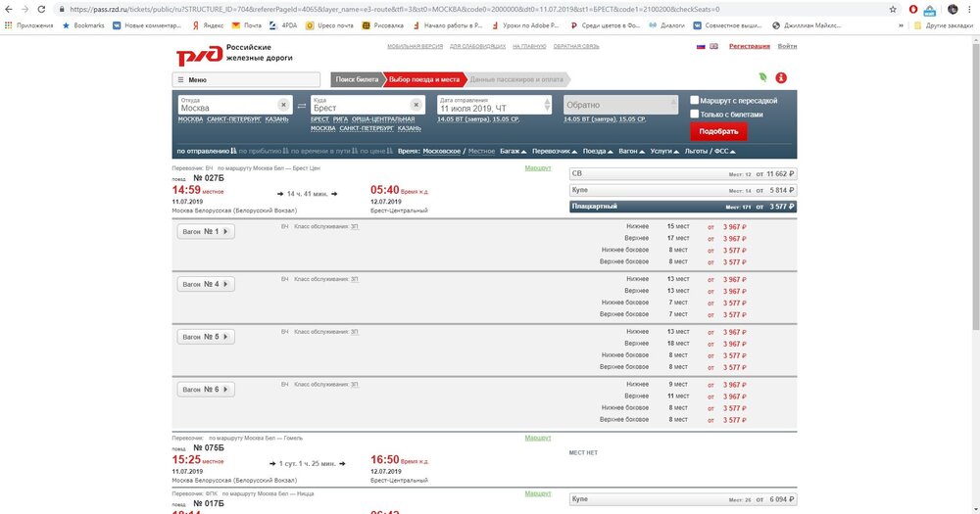Select СВ class for train 027Б
Screen dimensions: 980x514
[x=683, y=173]
